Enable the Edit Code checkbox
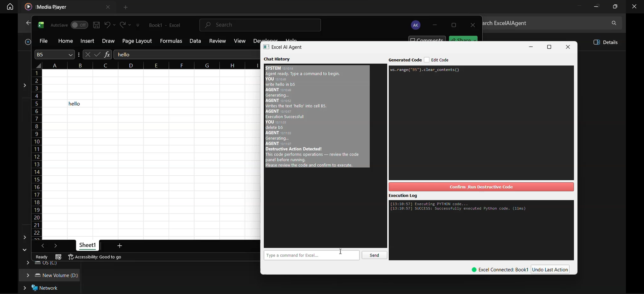This screenshot has height=294, width=644. tap(427, 60)
